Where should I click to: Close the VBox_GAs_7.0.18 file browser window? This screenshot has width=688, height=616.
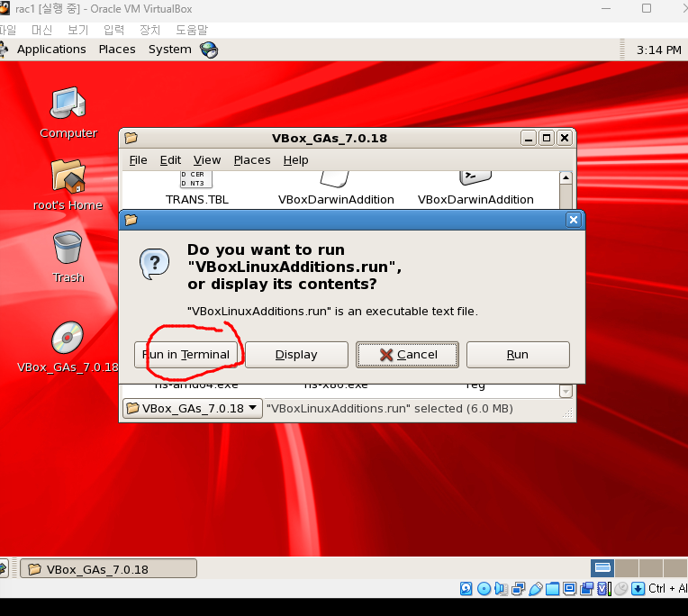[565, 138]
